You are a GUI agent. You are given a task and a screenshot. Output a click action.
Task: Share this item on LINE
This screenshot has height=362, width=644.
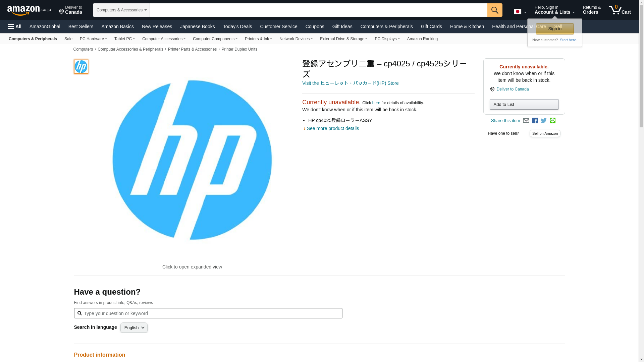tap(552, 121)
